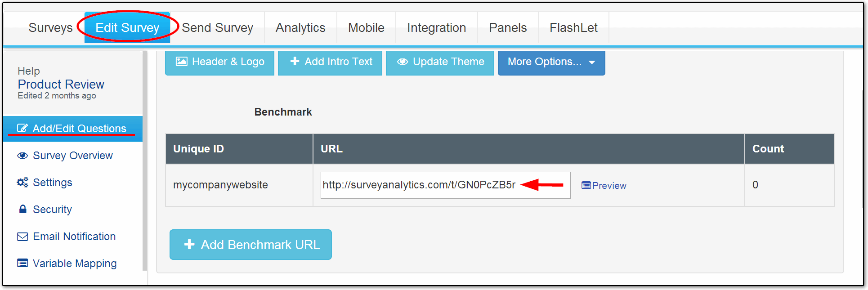Click the Email Notification envelope icon

(22, 236)
